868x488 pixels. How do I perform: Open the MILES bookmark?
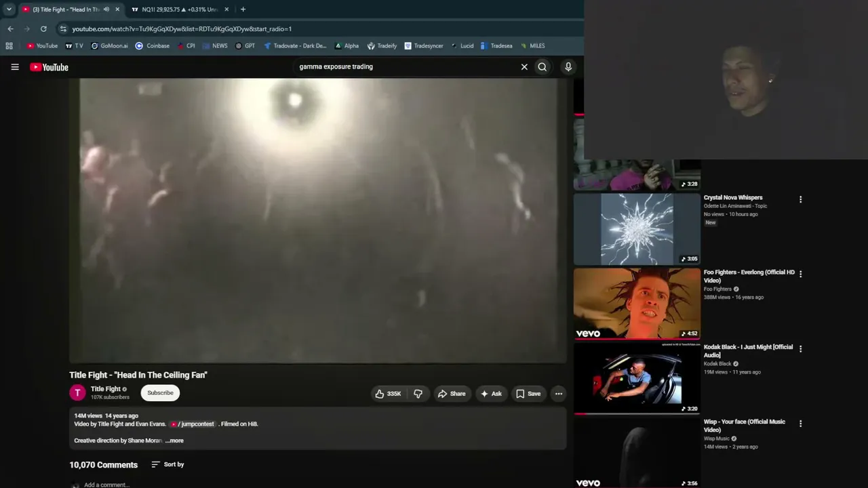(533, 46)
